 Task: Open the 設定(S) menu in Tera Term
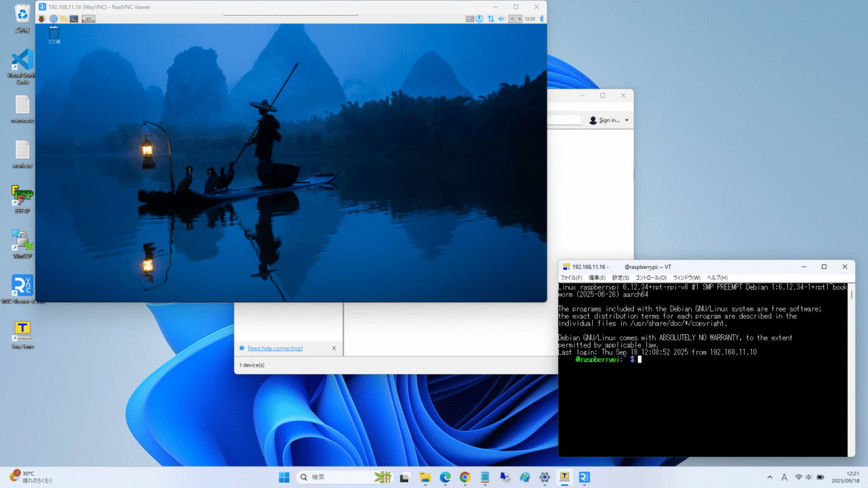(x=620, y=278)
